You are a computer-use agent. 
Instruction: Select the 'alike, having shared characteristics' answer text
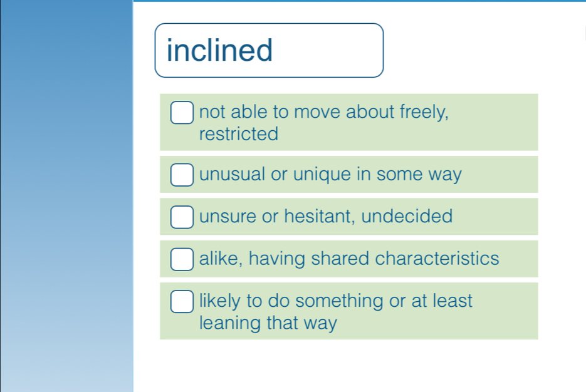[349, 258]
